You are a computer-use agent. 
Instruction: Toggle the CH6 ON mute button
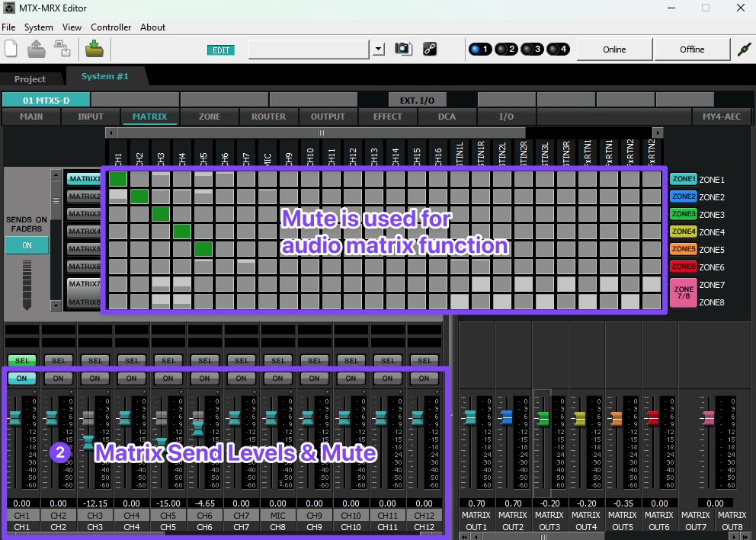click(204, 378)
